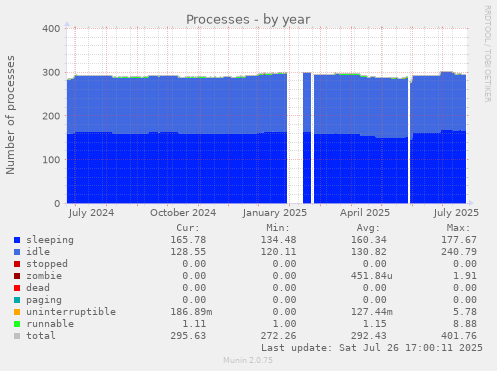This screenshot has height=371, width=497.
Task: Click the 'January 2025' axis label
Action: click(x=275, y=213)
